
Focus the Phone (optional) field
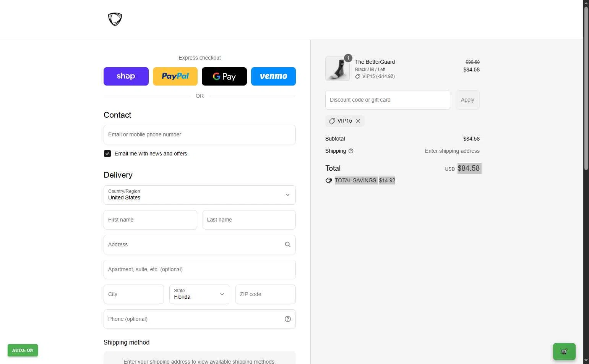tap(200, 319)
